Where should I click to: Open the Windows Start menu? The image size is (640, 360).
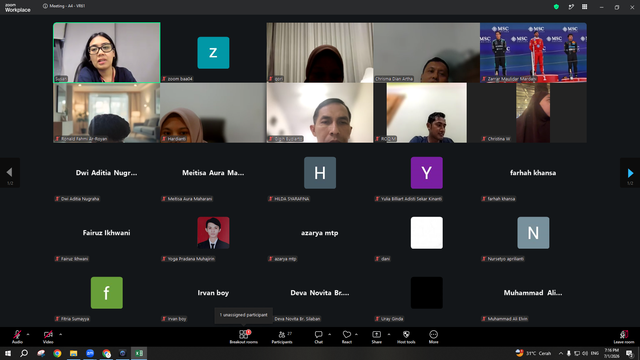8,353
